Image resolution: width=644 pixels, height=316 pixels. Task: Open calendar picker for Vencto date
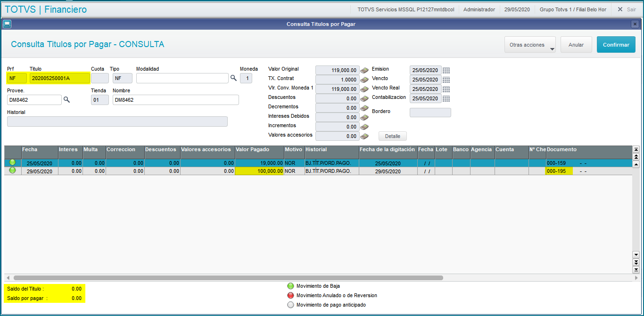pos(446,80)
